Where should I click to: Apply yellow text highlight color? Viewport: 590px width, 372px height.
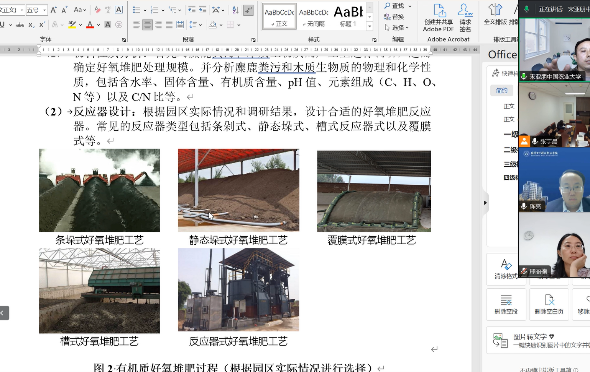72,25
